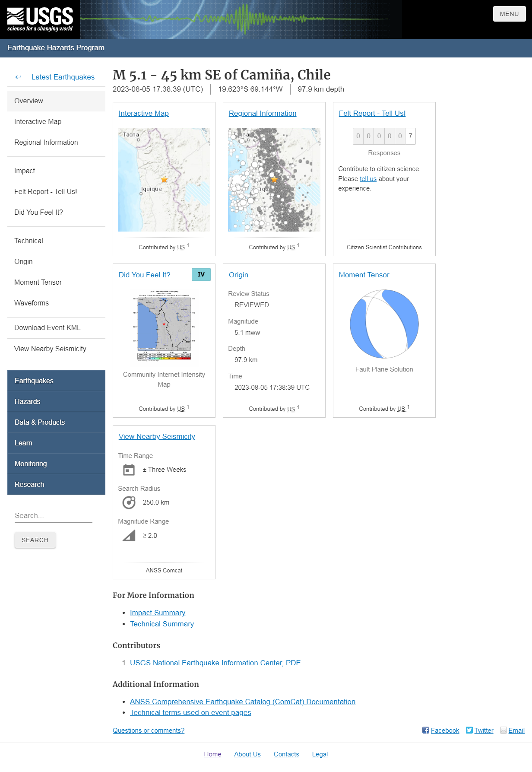Click Earthquake Hazards Program header link
Image resolution: width=532 pixels, height=772 pixels.
(56, 48)
